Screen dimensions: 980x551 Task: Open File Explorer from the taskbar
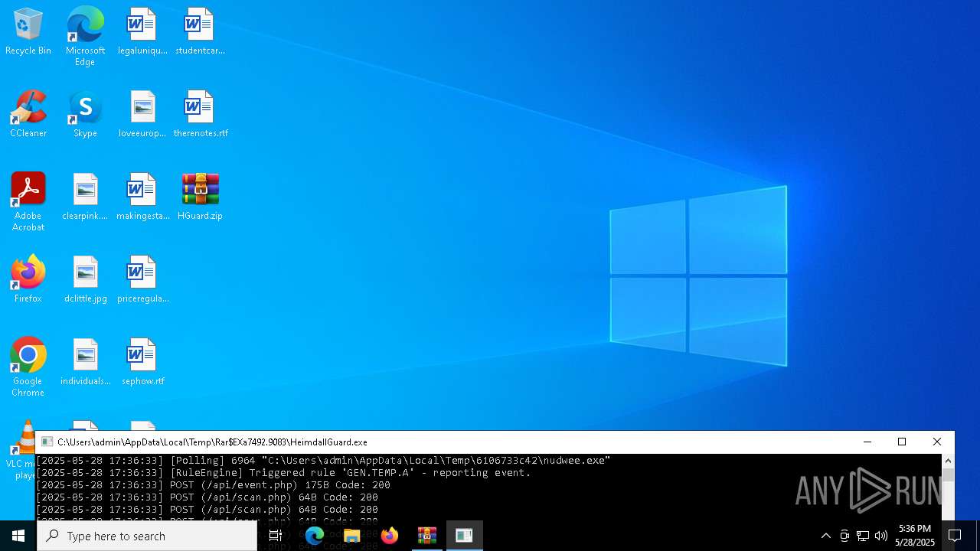point(352,536)
